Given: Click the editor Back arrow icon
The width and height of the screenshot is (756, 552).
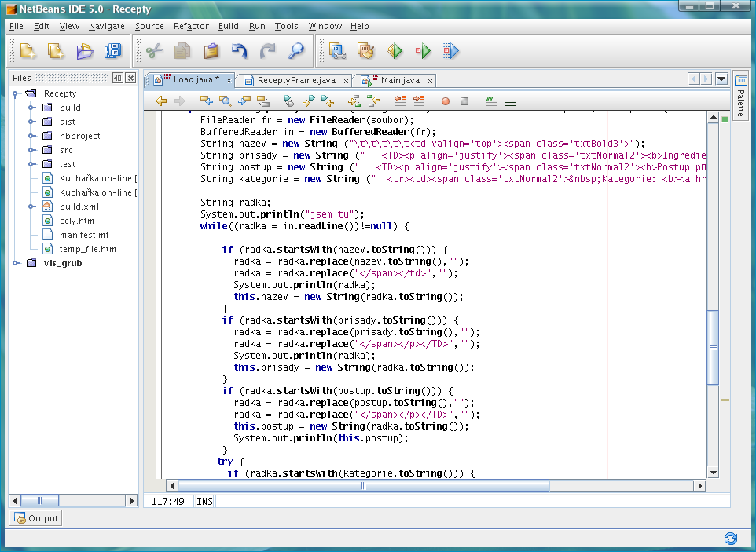Looking at the screenshot, I should 161,101.
